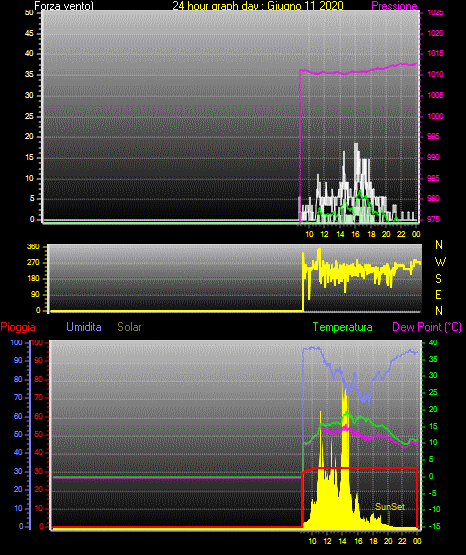Click the red Pioggia legend label
The height and width of the screenshot is (555, 466).
coord(18,327)
